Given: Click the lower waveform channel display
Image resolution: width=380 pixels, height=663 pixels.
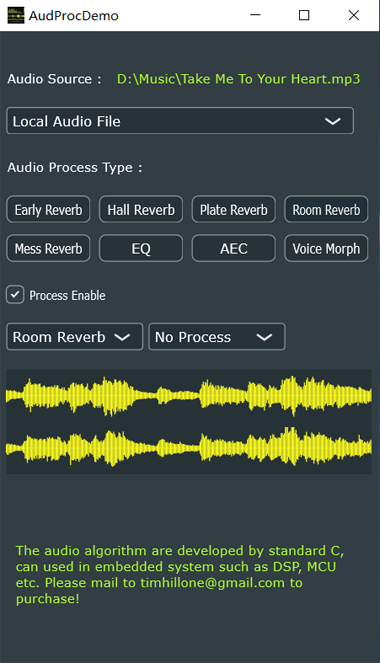Looking at the screenshot, I should 189,447.
